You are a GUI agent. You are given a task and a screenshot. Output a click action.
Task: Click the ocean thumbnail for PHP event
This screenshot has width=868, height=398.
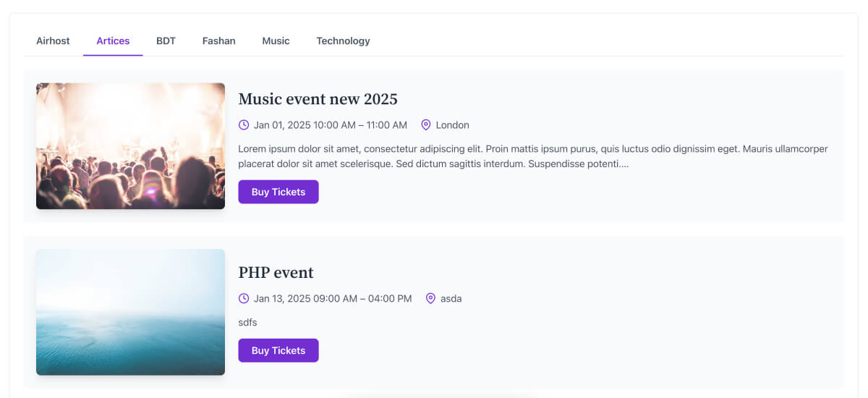point(130,312)
